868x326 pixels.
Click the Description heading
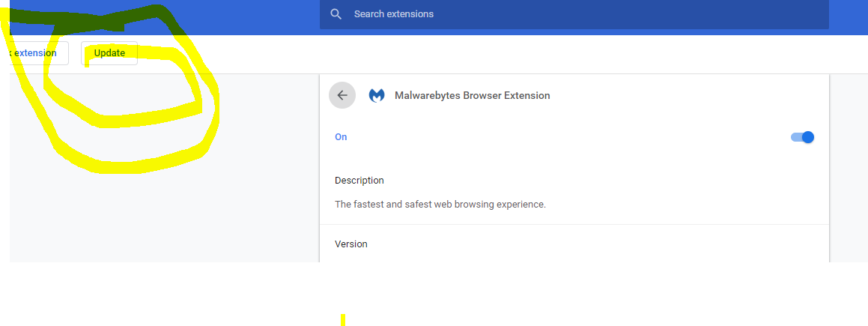coord(359,181)
